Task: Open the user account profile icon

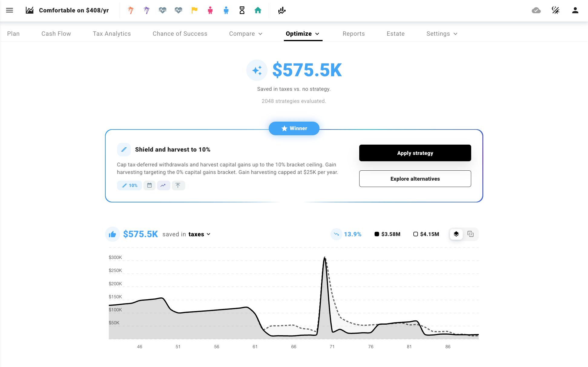Action: (575, 10)
